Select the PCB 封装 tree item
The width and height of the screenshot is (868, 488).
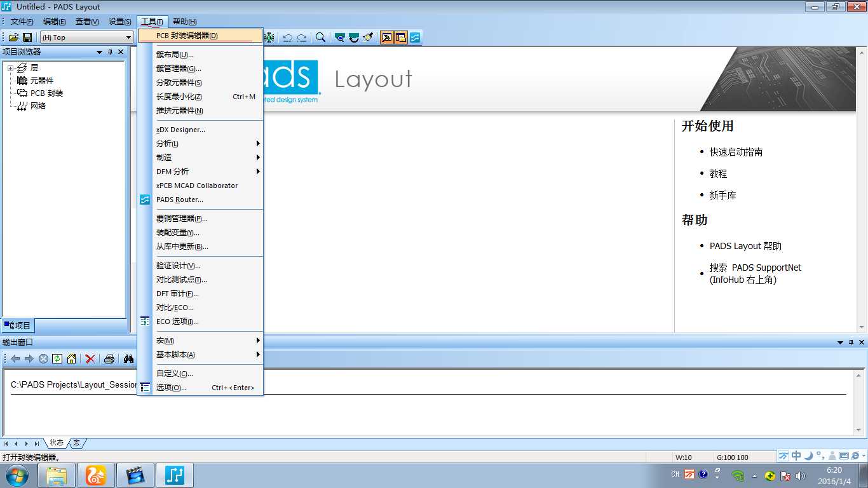(46, 93)
